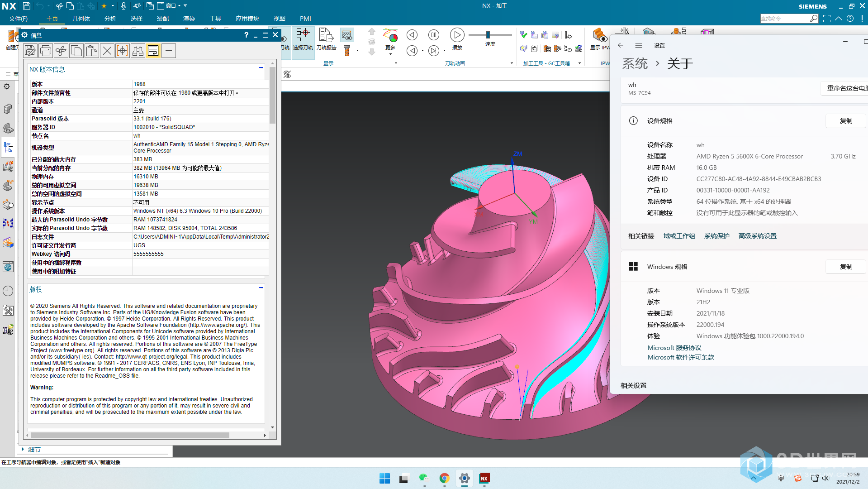Click the command finder search field
The image size is (868, 489).
click(x=785, y=19)
